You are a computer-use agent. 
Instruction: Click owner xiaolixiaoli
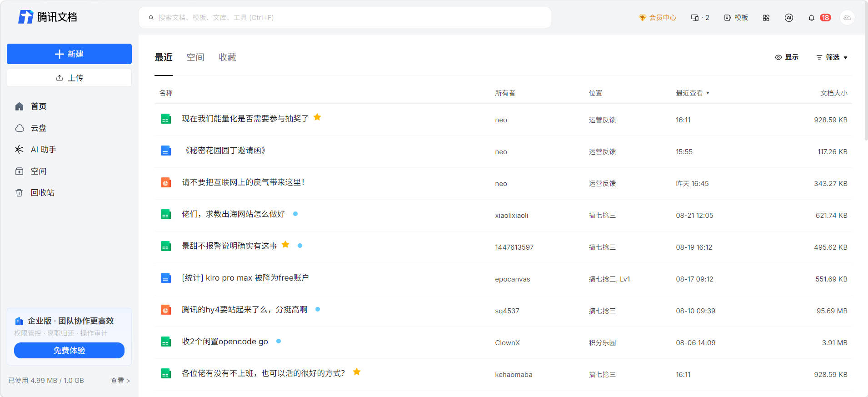coord(512,216)
